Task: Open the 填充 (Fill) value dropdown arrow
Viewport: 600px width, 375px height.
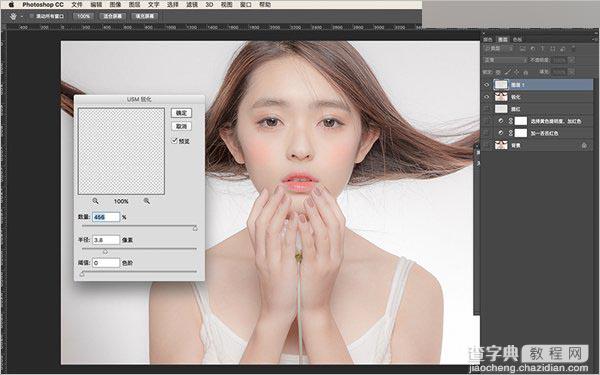Action: click(x=571, y=72)
